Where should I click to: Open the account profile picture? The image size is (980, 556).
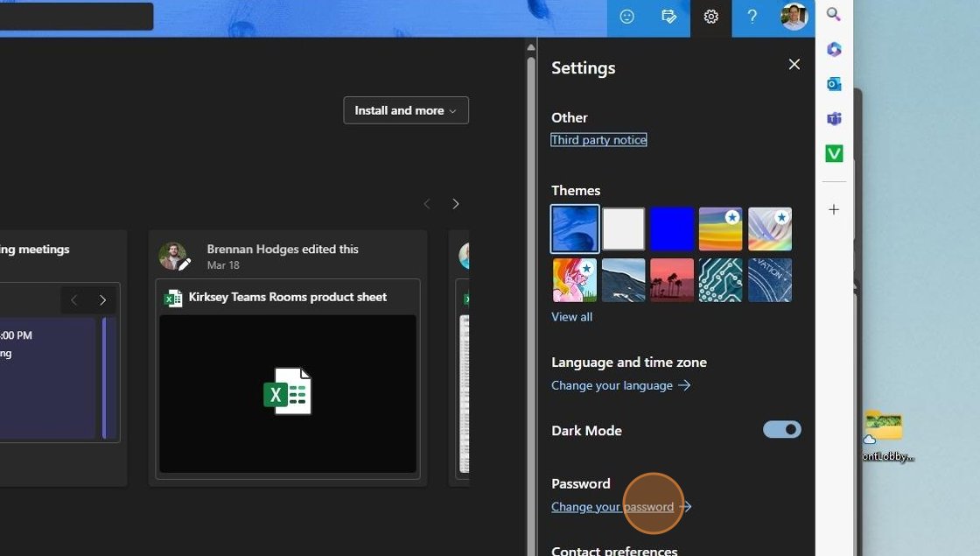[794, 17]
